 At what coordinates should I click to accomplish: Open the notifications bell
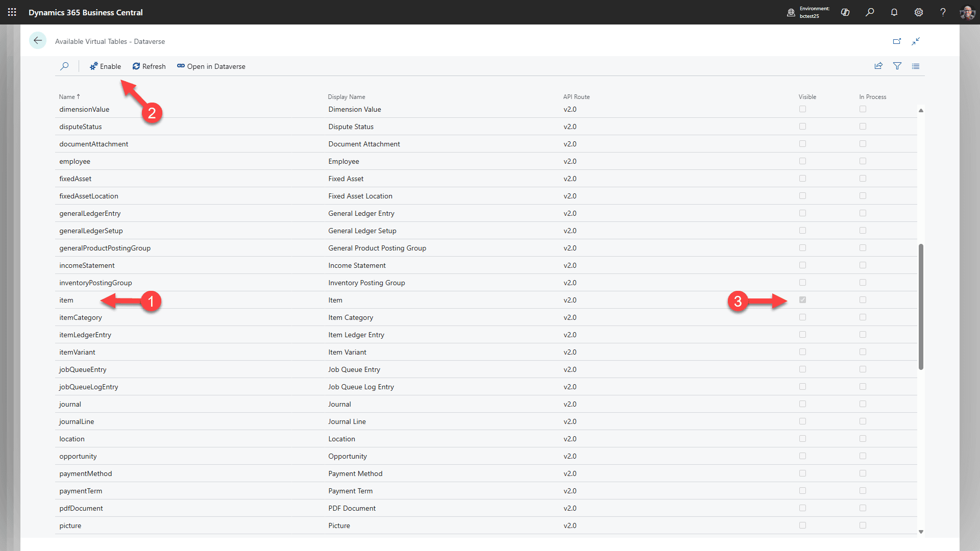pos(894,12)
